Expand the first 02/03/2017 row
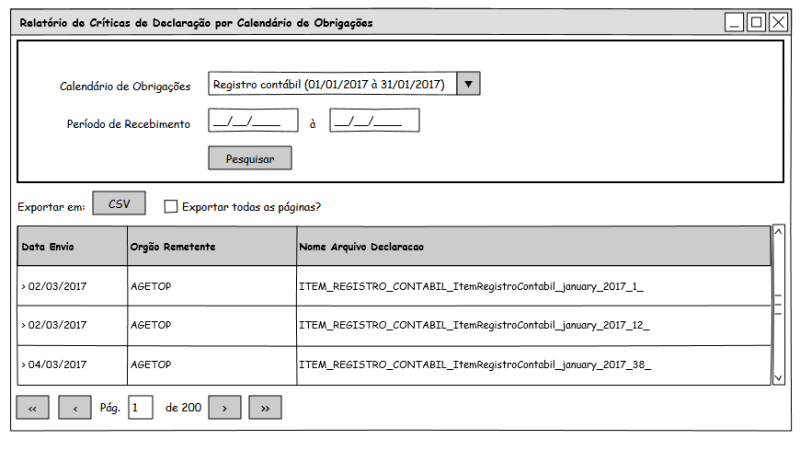The height and width of the screenshot is (451, 800). pyautogui.click(x=24, y=286)
